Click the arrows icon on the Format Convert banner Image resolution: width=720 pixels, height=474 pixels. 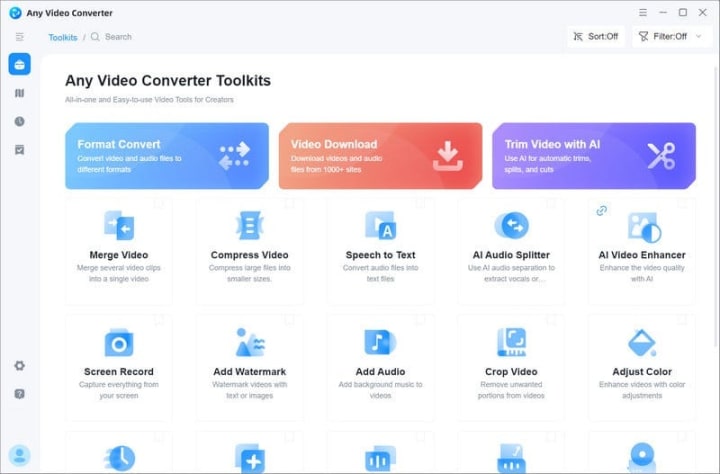[234, 156]
